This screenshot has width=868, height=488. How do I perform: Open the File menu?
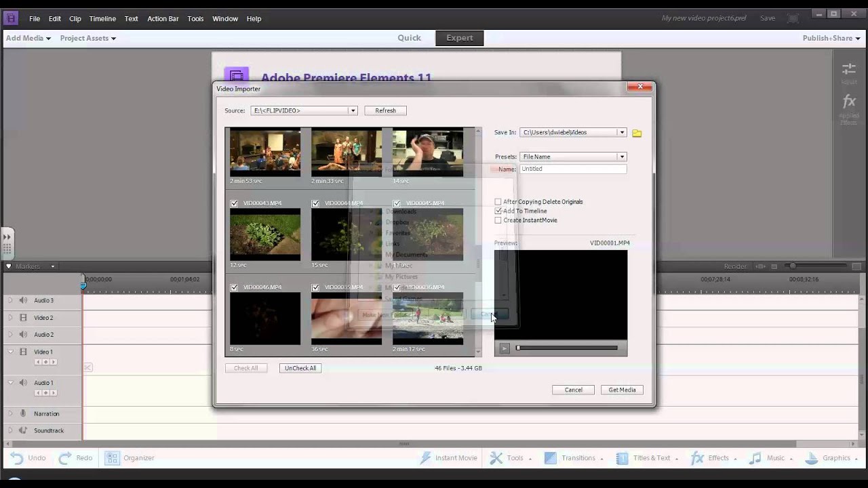pos(35,18)
